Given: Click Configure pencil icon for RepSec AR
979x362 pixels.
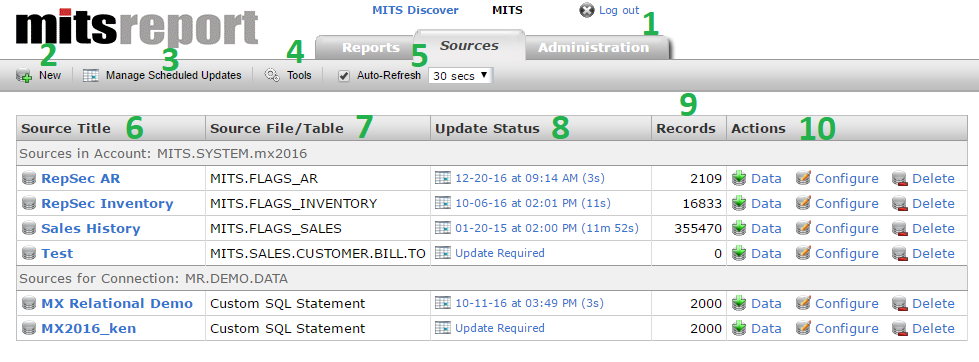Looking at the screenshot, I should [804, 179].
